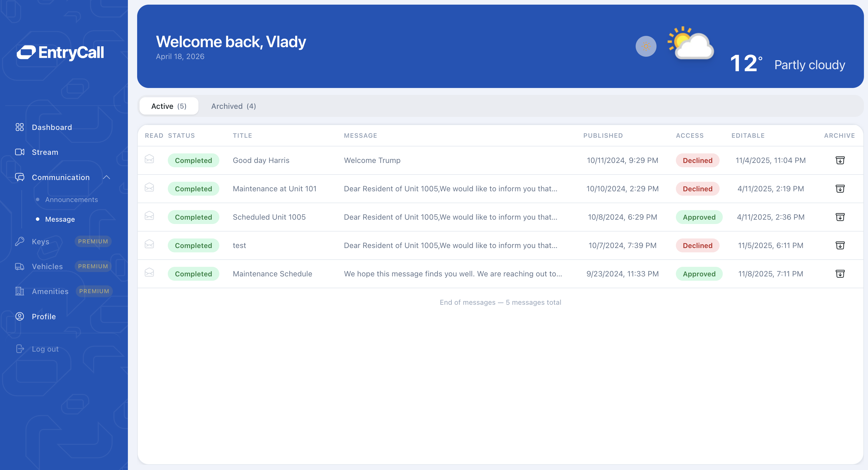Switch to the Active tab
The image size is (868, 470).
point(169,106)
